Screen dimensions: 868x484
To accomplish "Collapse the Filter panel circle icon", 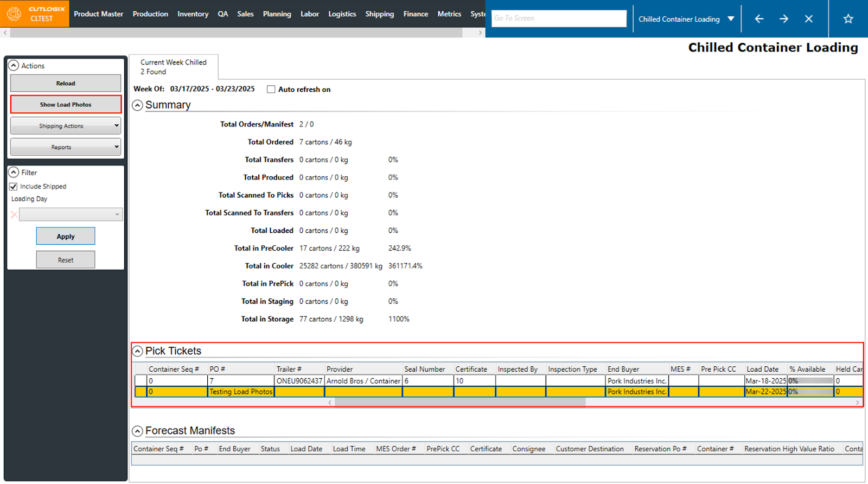I will coord(14,173).
